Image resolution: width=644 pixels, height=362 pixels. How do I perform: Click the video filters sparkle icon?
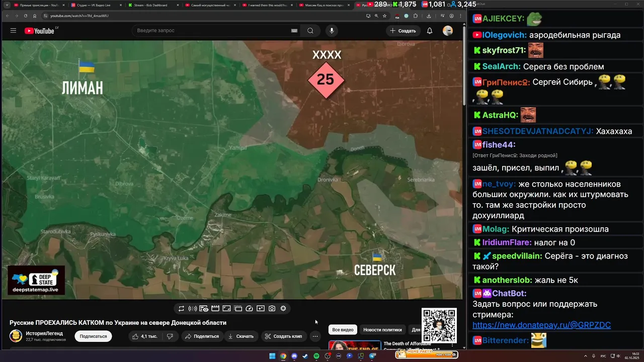(261, 309)
